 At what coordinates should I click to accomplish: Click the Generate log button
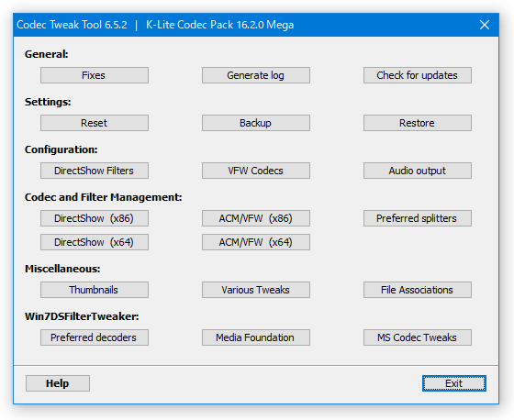pyautogui.click(x=256, y=75)
